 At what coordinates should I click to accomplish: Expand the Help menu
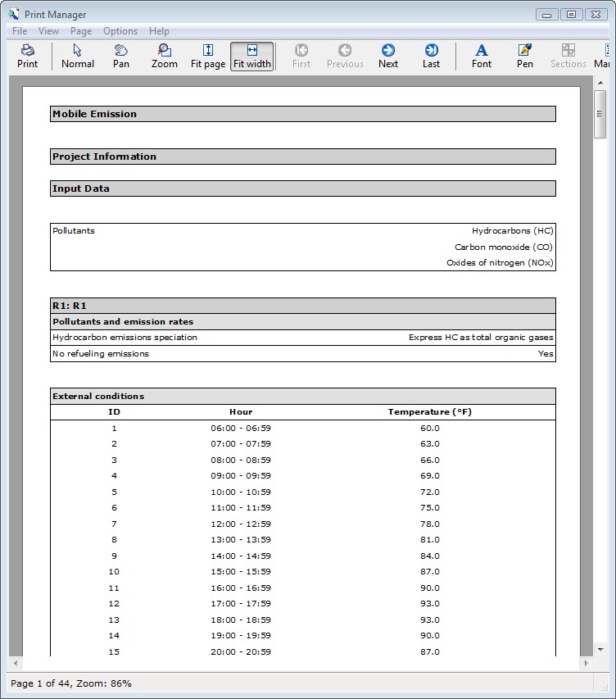(159, 31)
